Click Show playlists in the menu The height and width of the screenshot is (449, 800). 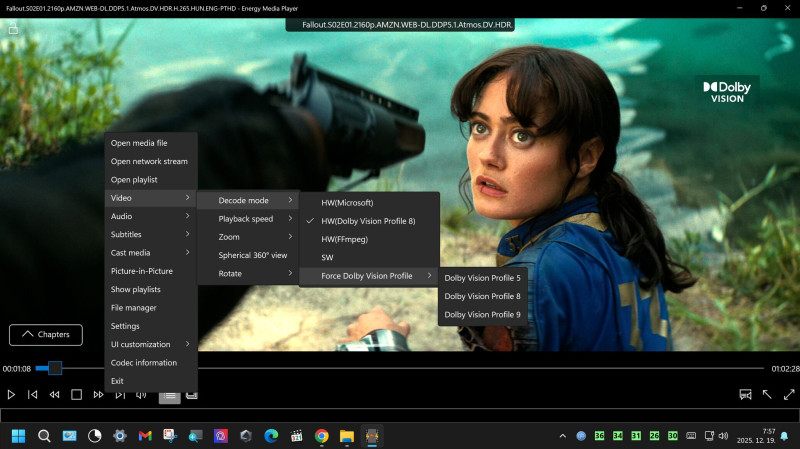[x=151, y=289]
